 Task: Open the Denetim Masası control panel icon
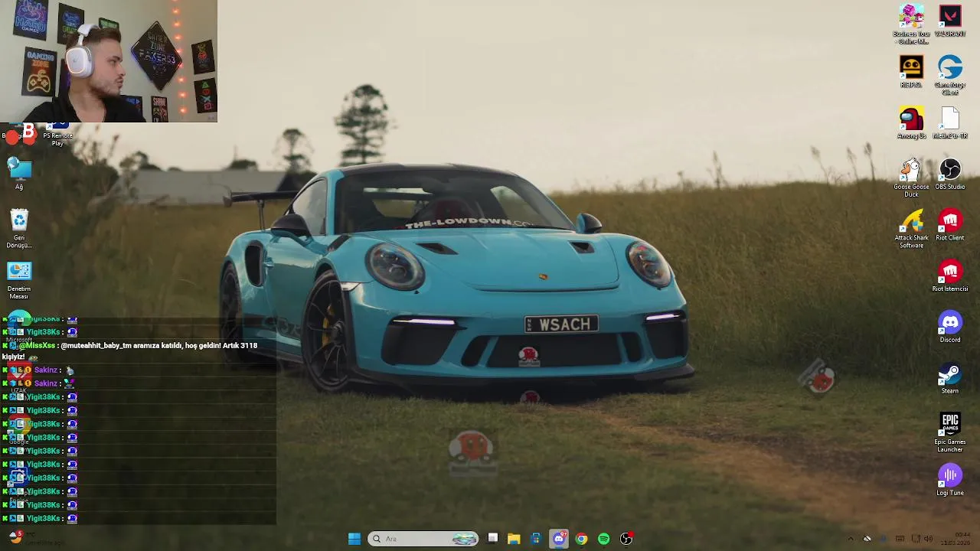coord(19,280)
